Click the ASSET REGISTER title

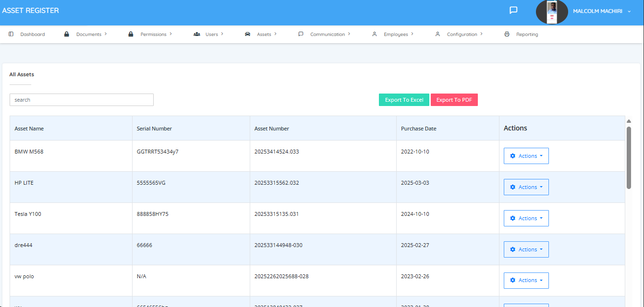31,11
